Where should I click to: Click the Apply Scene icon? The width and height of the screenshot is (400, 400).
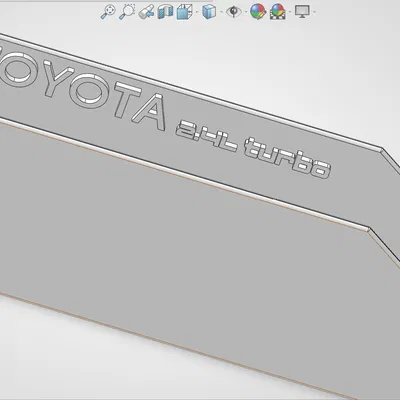click(278, 12)
